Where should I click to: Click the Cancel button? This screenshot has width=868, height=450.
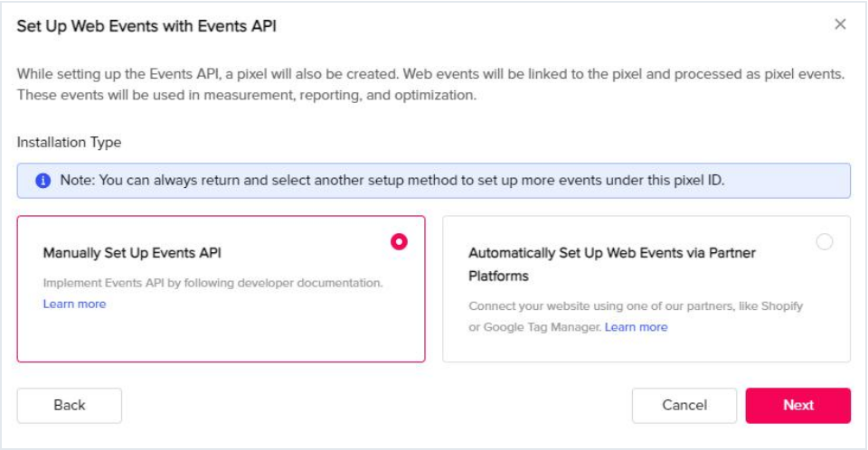pyautogui.click(x=684, y=405)
